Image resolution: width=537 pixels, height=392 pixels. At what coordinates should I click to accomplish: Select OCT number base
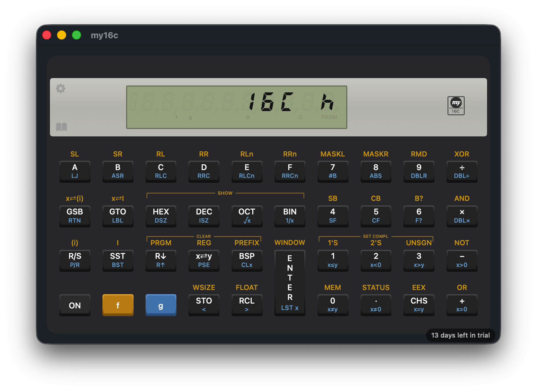pyautogui.click(x=247, y=216)
